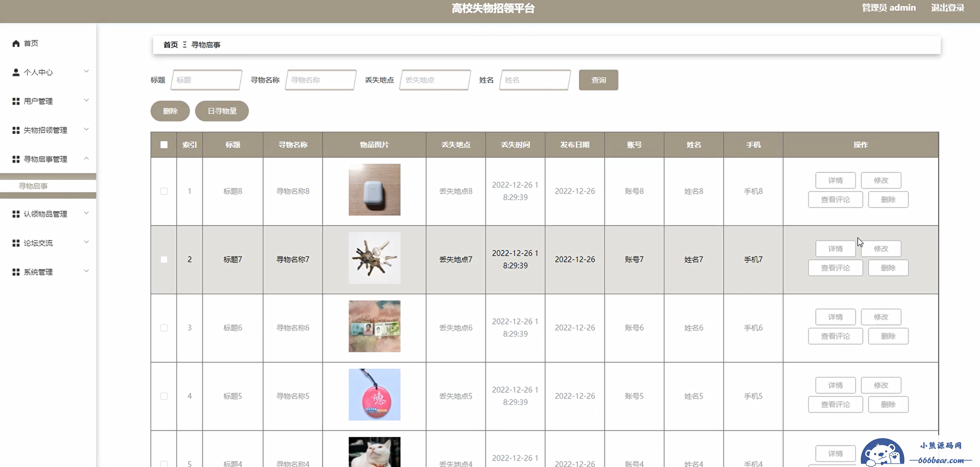Click 查看评论 button for row 标题6
This screenshot has width=980, height=467.
[x=836, y=336]
